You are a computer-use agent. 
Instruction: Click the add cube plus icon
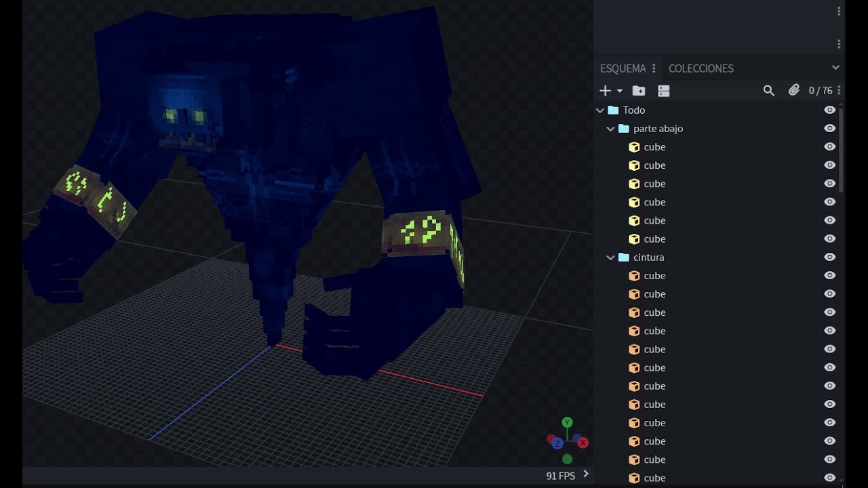click(x=606, y=91)
